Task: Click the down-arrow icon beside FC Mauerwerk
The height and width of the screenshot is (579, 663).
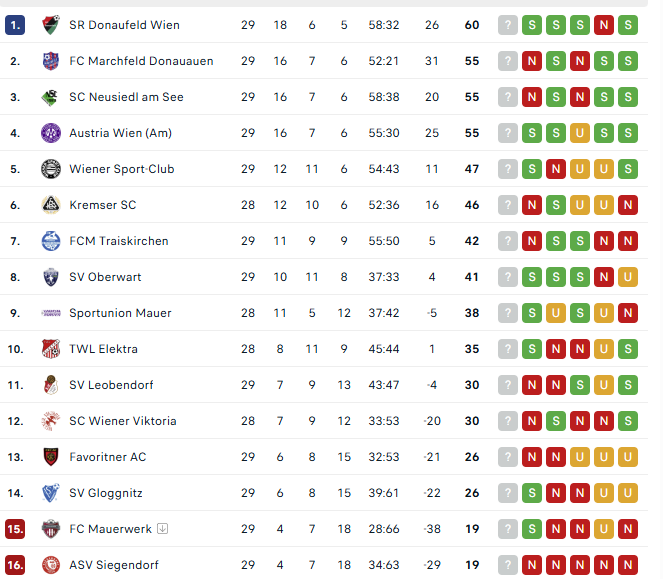Action: [162, 529]
